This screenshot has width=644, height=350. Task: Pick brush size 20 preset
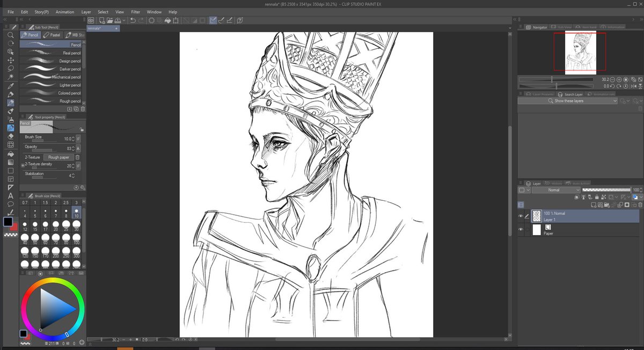click(55, 226)
